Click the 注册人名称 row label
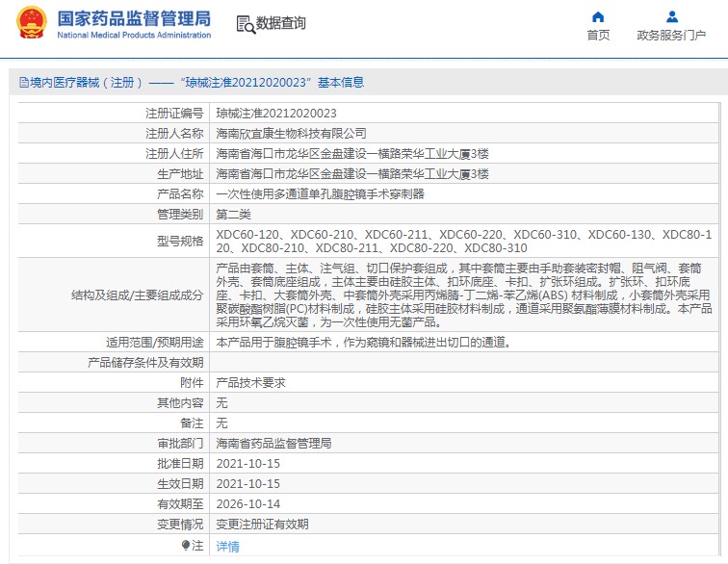The height and width of the screenshot is (564, 728). (x=174, y=134)
